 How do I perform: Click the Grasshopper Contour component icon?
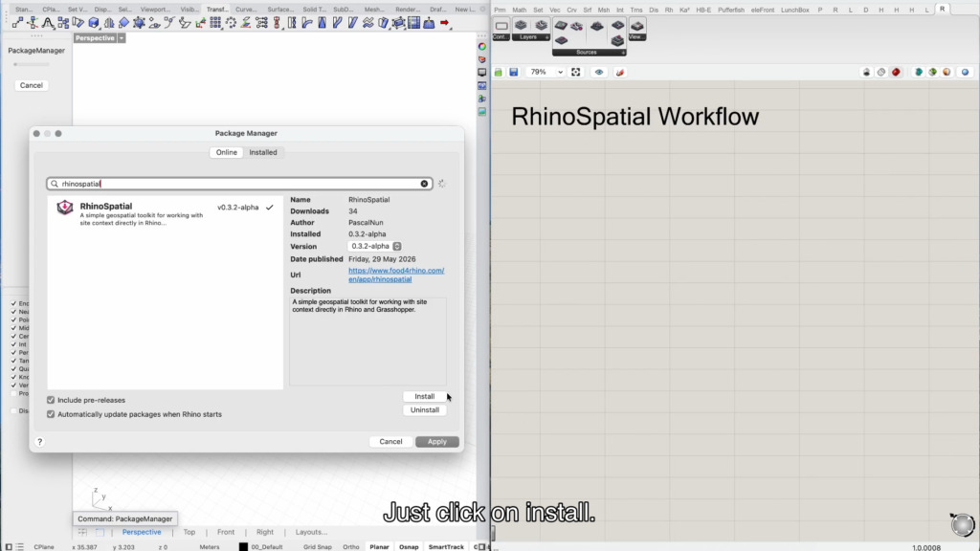(501, 26)
